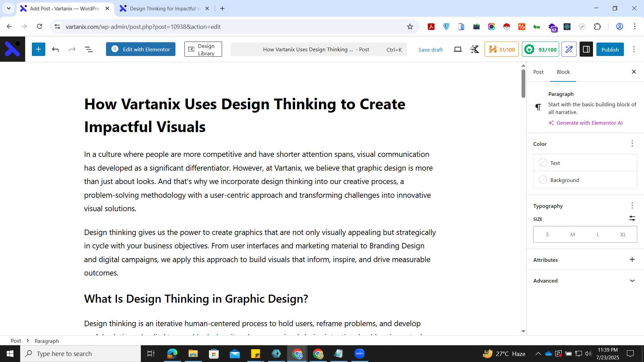Open Chrome profile avatar
This screenshot has height=362, width=644.
(x=620, y=26)
